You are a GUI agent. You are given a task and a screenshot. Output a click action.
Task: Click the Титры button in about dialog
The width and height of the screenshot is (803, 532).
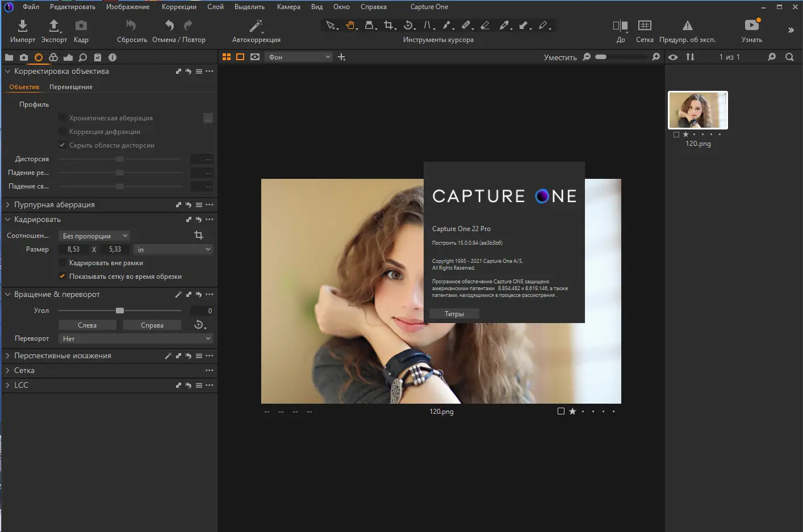click(454, 313)
